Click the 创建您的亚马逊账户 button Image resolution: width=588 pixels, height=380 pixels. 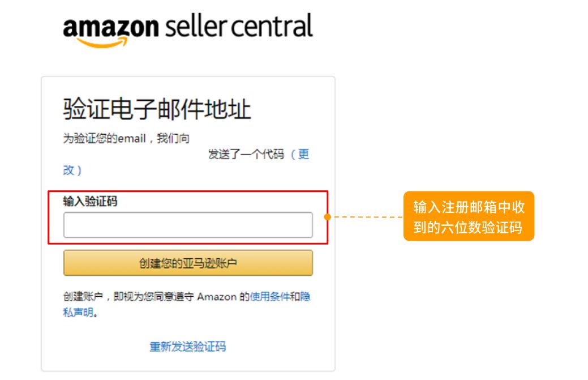click(x=188, y=263)
